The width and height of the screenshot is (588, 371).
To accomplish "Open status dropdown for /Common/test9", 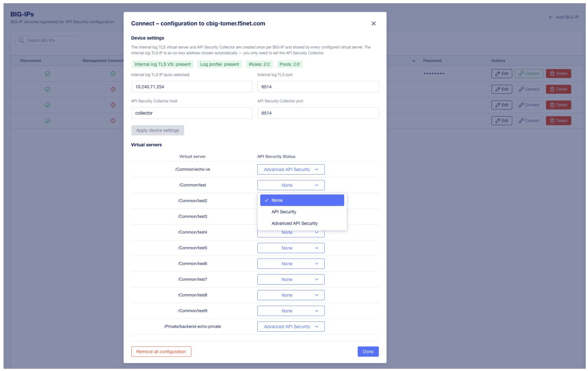I will [x=291, y=311].
